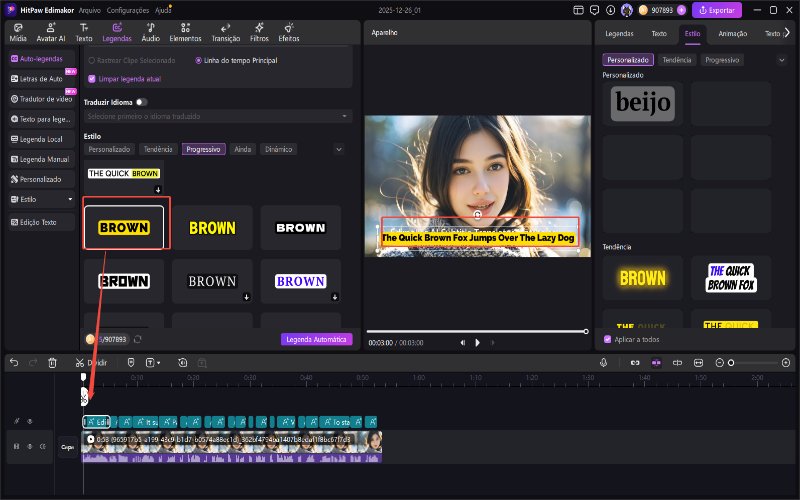This screenshot has width=800, height=500.
Task: Open the Configurações menu
Action: pos(127,10)
